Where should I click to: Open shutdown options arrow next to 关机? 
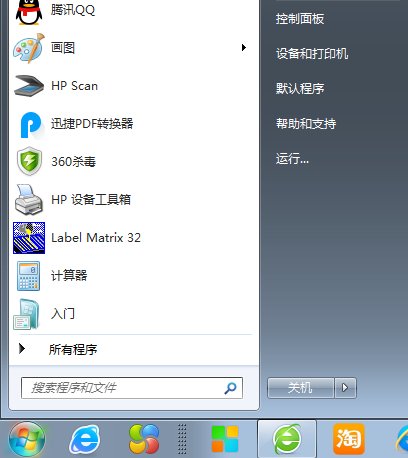coord(345,388)
